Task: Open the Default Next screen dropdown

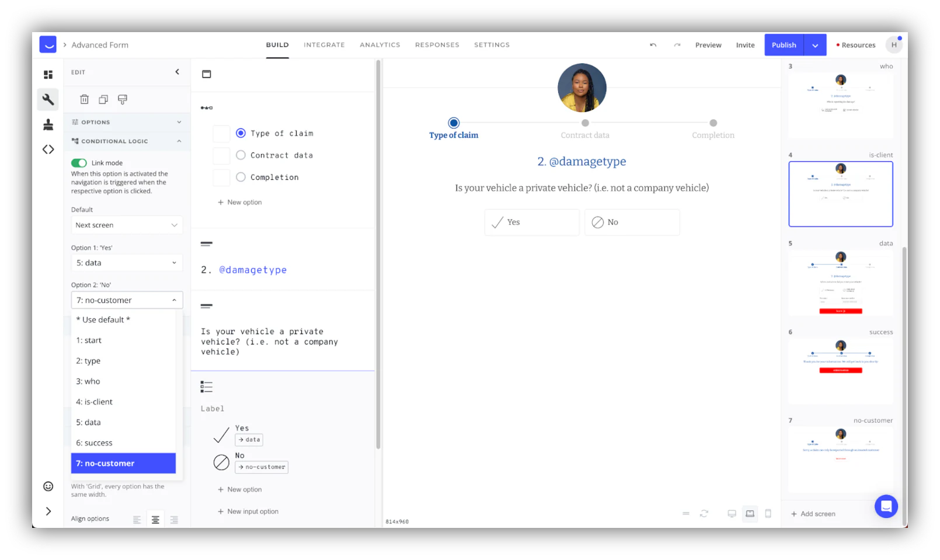Action: [x=127, y=225]
